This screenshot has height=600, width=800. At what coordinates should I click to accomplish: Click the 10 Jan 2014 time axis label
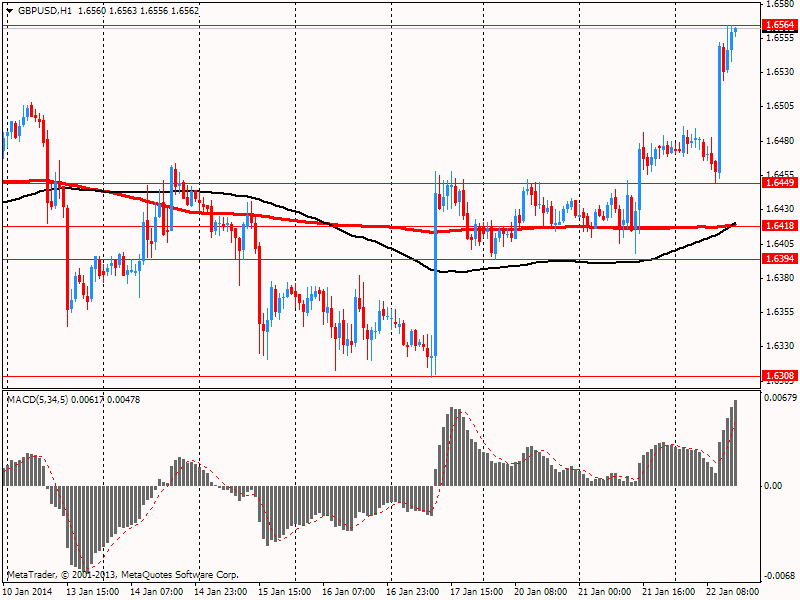pos(27,592)
